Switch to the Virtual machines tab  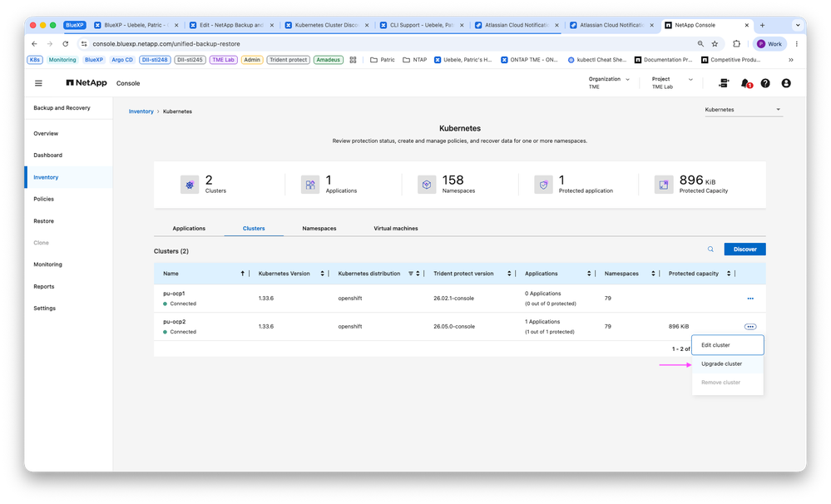(396, 229)
